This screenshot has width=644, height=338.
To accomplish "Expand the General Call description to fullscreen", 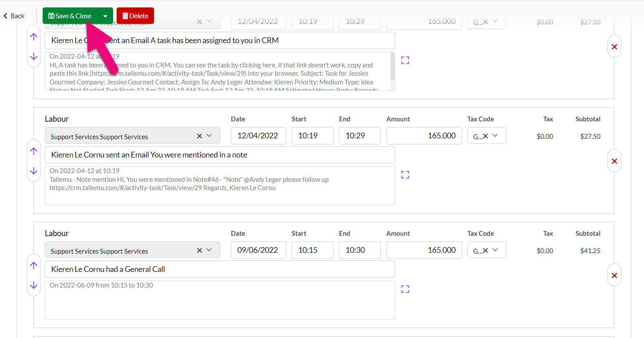I will point(405,289).
